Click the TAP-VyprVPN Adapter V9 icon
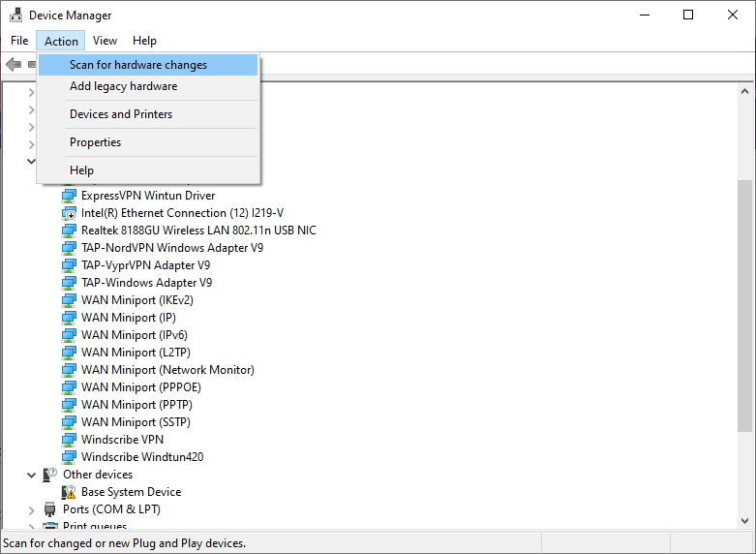This screenshot has width=756, height=554. 69,265
